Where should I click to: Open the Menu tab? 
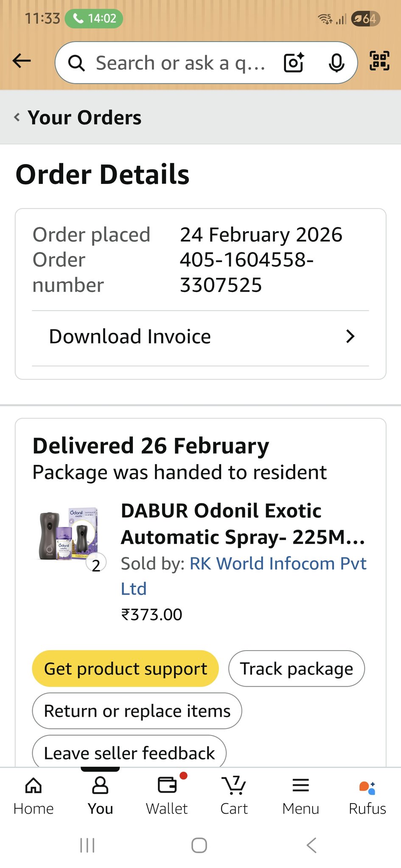pyautogui.click(x=300, y=796)
